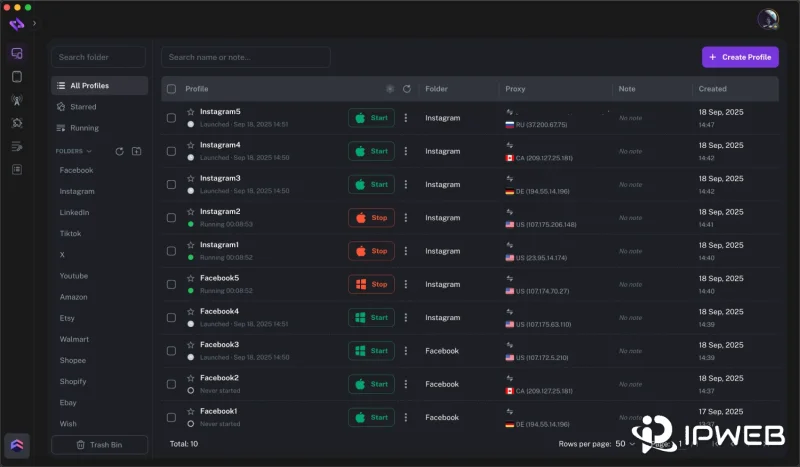Open more options for Facebook5

point(406,284)
